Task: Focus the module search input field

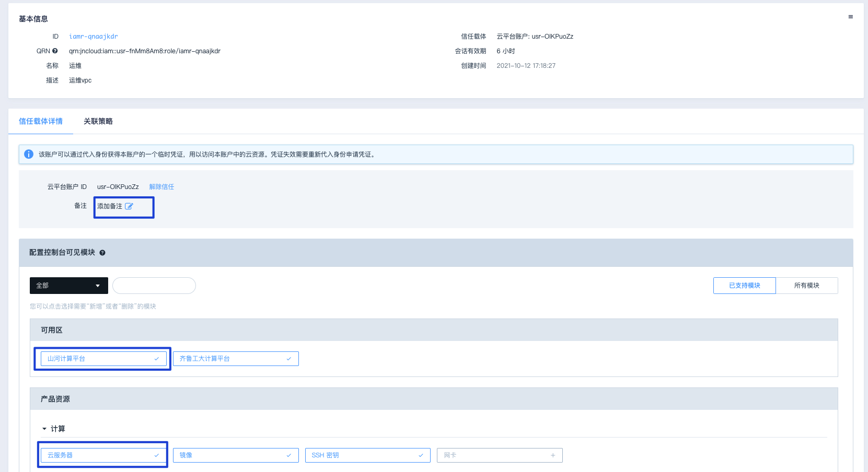Action: pyautogui.click(x=154, y=286)
